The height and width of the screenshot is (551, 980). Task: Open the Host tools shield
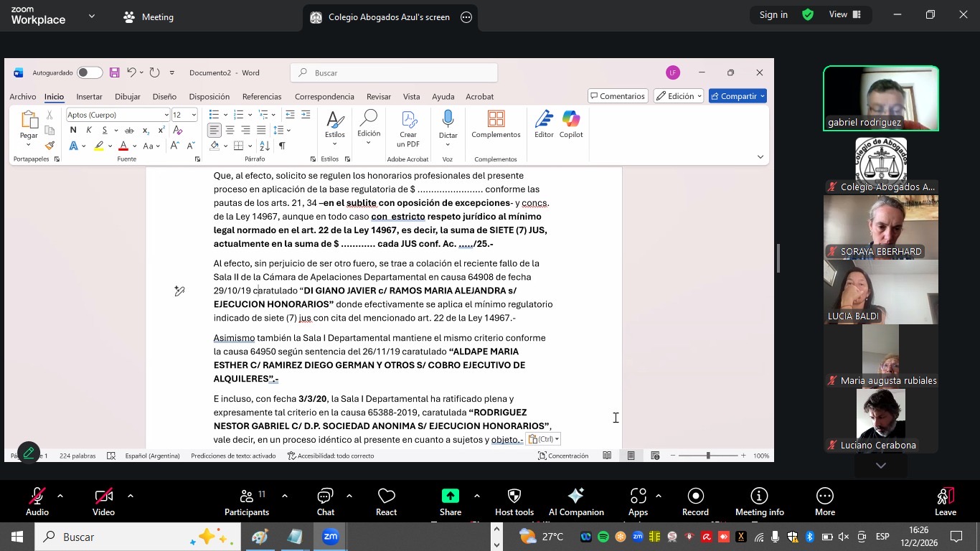point(514,497)
